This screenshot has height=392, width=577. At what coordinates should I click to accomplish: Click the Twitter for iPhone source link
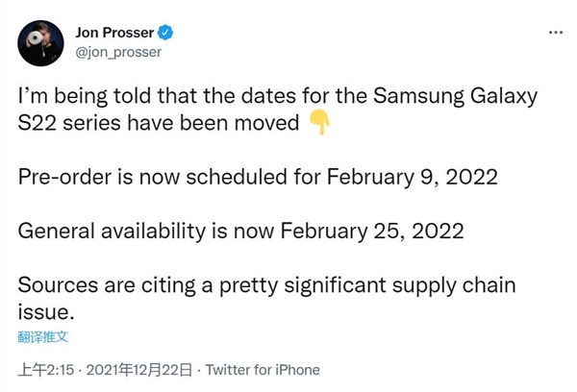pyautogui.click(x=263, y=370)
